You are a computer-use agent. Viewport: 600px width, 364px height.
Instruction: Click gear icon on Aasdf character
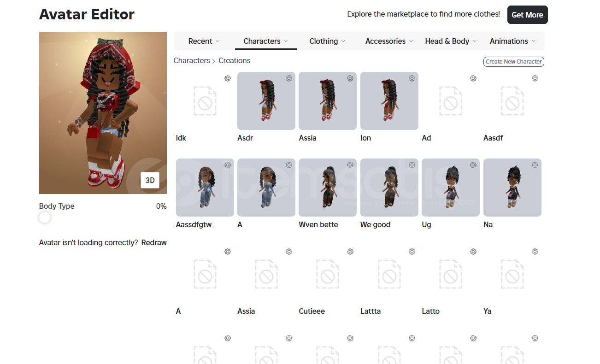pyautogui.click(x=535, y=78)
